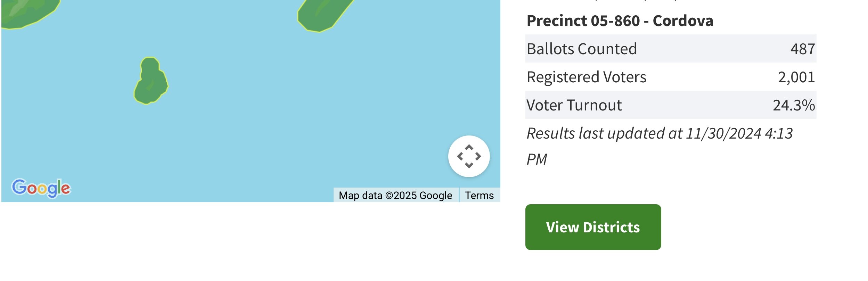The width and height of the screenshot is (868, 281).
Task: Click the Precinct 05-860 - Cordova heading
Action: pos(620,20)
